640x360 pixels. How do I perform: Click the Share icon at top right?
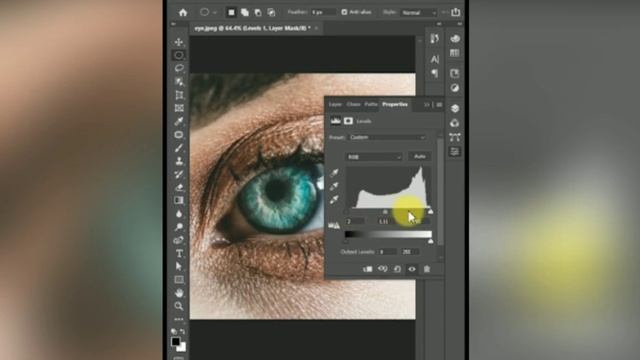tap(456, 12)
